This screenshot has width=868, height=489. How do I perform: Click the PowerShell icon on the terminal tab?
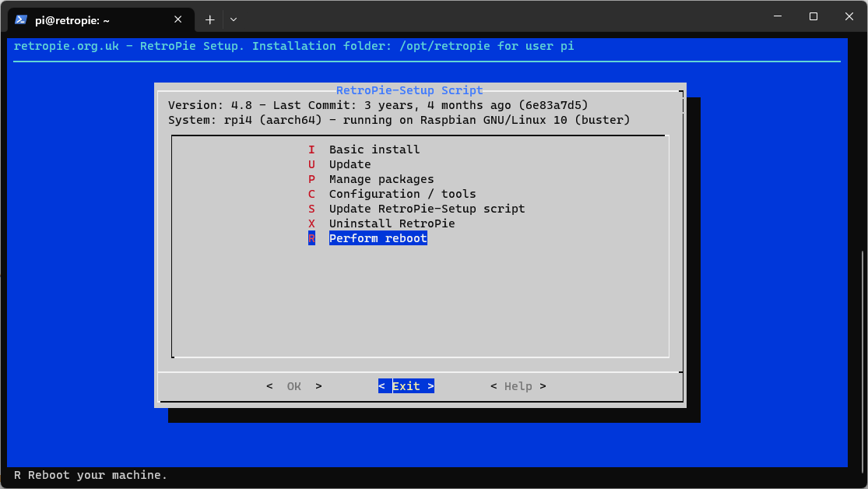(x=21, y=20)
